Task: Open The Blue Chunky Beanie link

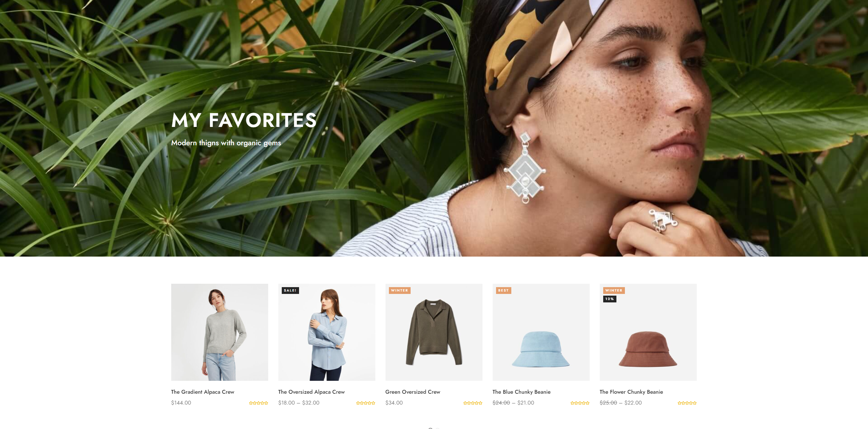Action: coord(521,392)
